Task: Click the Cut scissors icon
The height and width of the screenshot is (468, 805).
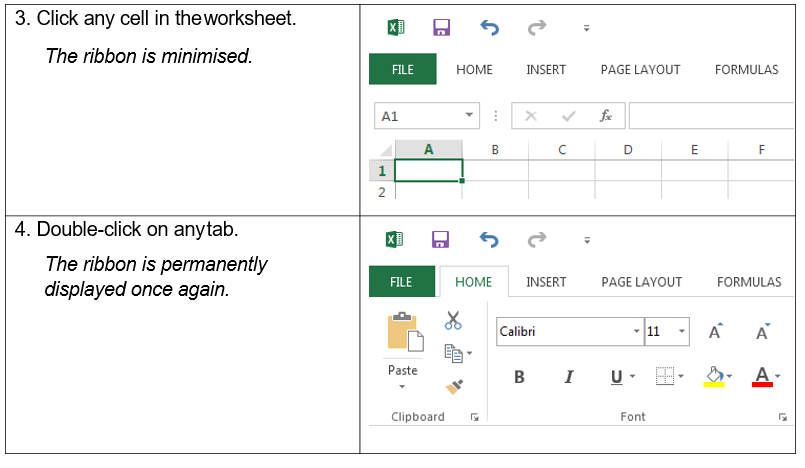Action: click(x=453, y=320)
